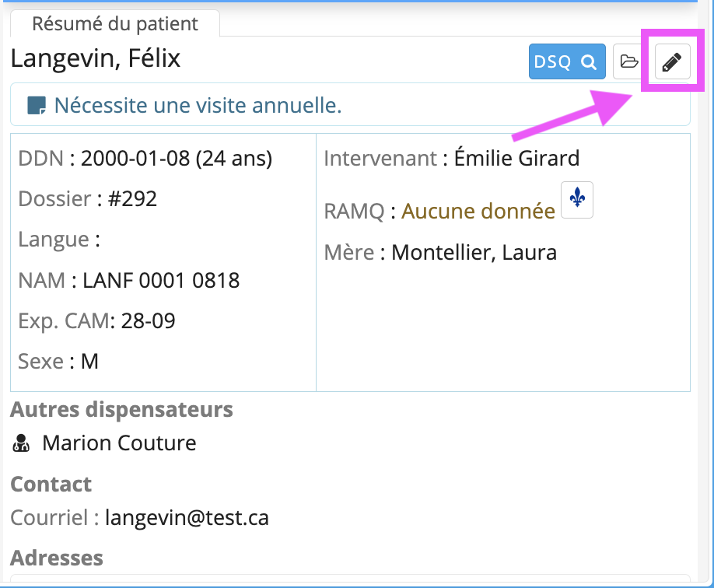Viewport: 714px width, 588px height.
Task: Click the Dossier number #292
Action: pos(132,198)
